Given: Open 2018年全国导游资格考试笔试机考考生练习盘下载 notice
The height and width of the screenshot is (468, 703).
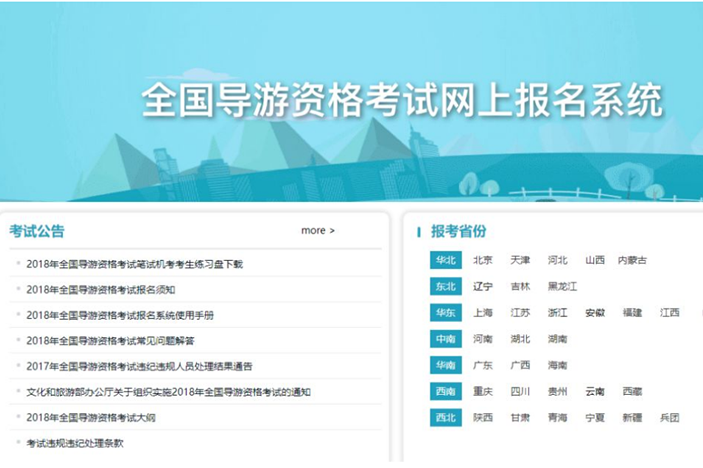Looking at the screenshot, I should tap(135, 264).
